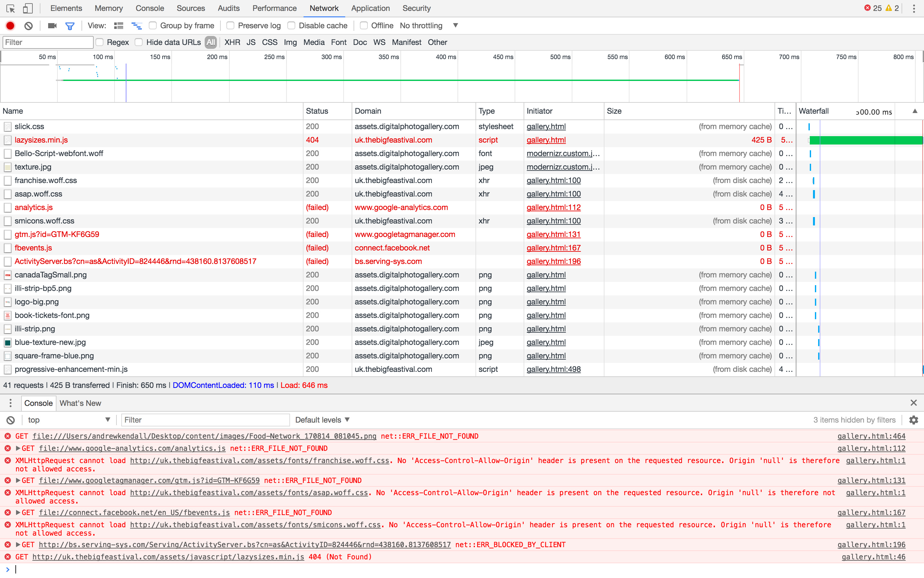Open the DevTools three-dot menu
The height and width of the screenshot is (578, 924).
(914, 8)
